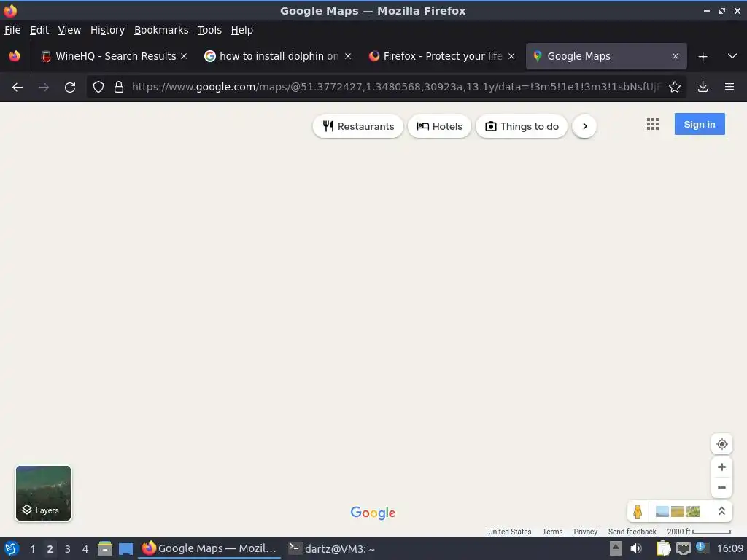Open the Privacy link

(x=585, y=532)
